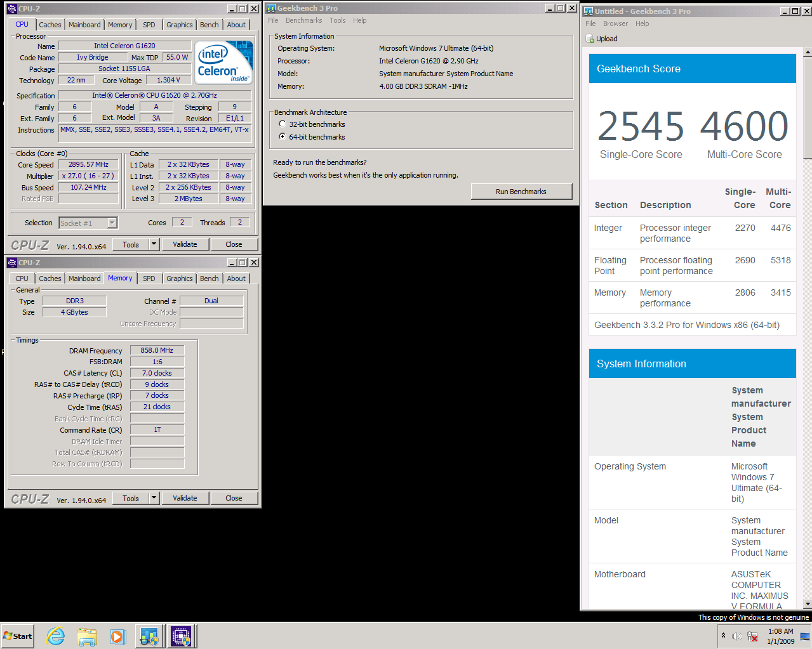The width and height of the screenshot is (812, 649).
Task: Click the Untitled Geekbench window title icon
Action: [589, 11]
